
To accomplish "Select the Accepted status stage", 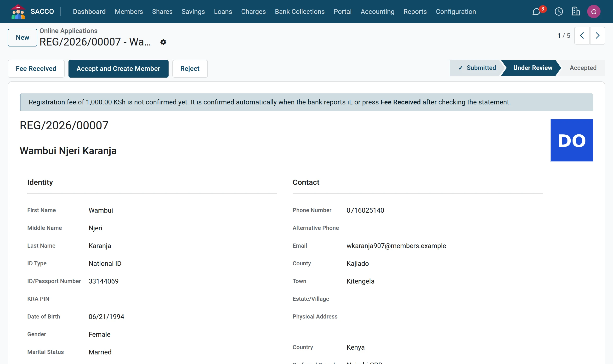I will pyautogui.click(x=583, y=68).
